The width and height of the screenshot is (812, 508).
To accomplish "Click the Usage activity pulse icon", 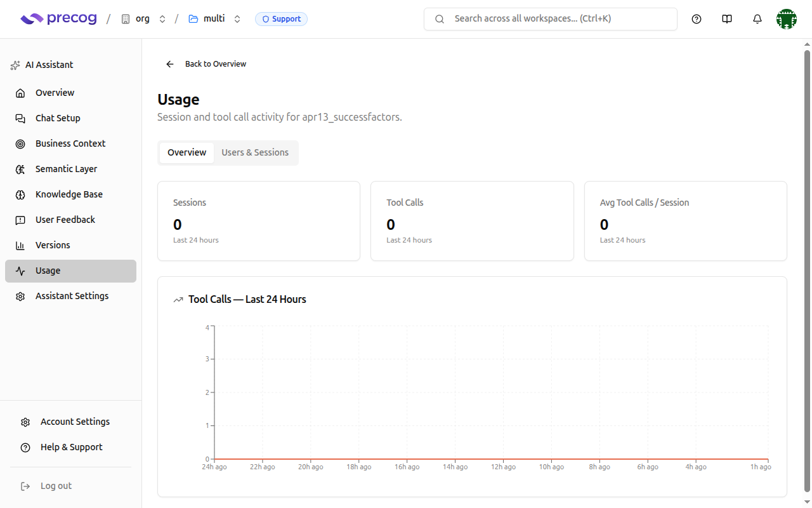I will (x=20, y=271).
